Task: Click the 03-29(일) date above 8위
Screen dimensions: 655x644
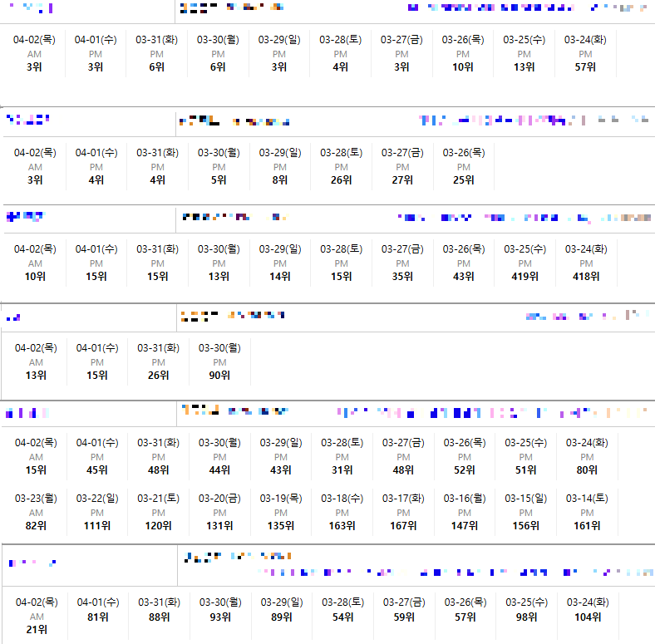Action: coord(280,153)
